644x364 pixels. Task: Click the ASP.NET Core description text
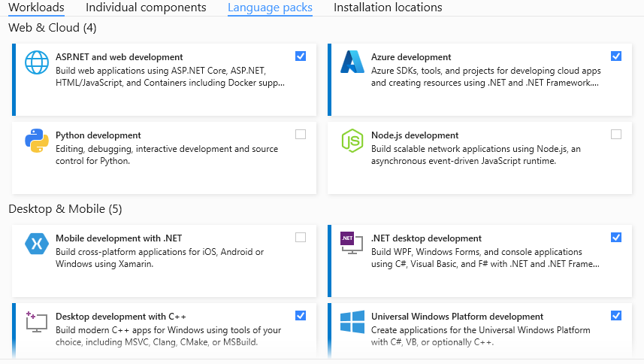pos(170,77)
